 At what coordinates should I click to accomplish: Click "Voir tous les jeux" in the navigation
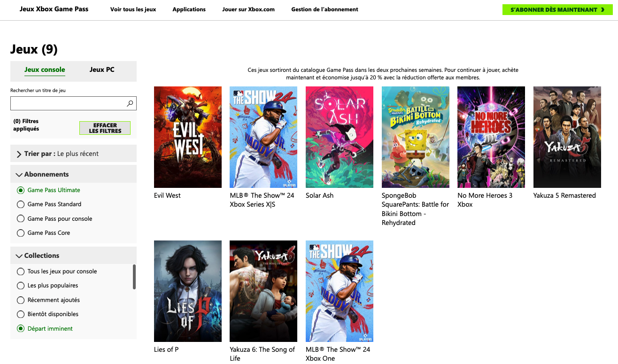coord(133,9)
